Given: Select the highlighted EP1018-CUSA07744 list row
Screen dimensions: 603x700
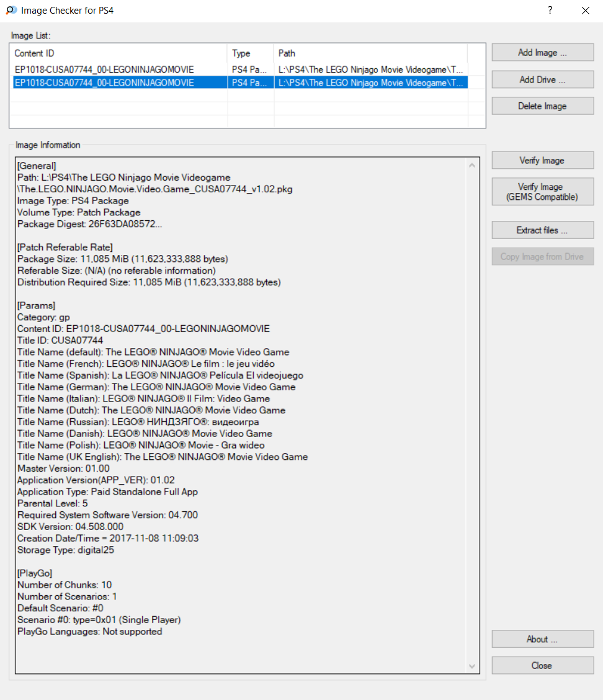Looking at the screenshot, I should point(240,83).
